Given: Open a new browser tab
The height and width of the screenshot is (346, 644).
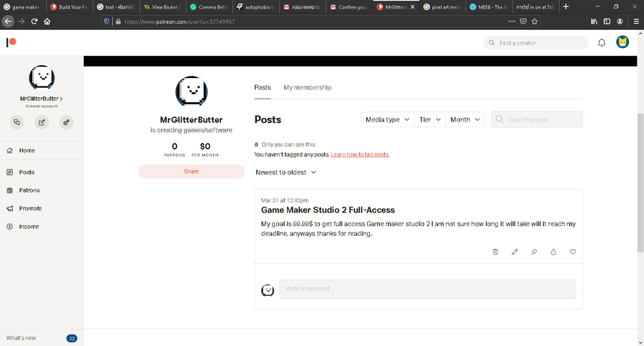Looking at the screenshot, I should point(565,6).
